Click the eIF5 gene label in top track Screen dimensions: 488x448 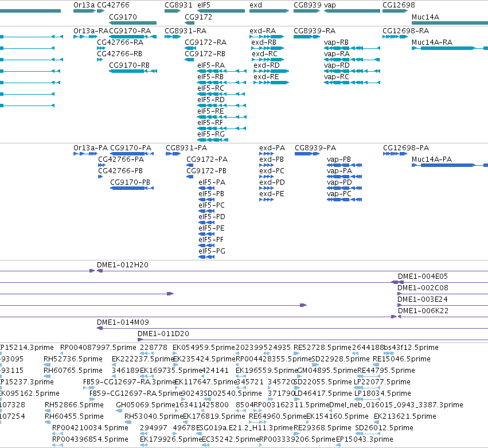point(204,5)
